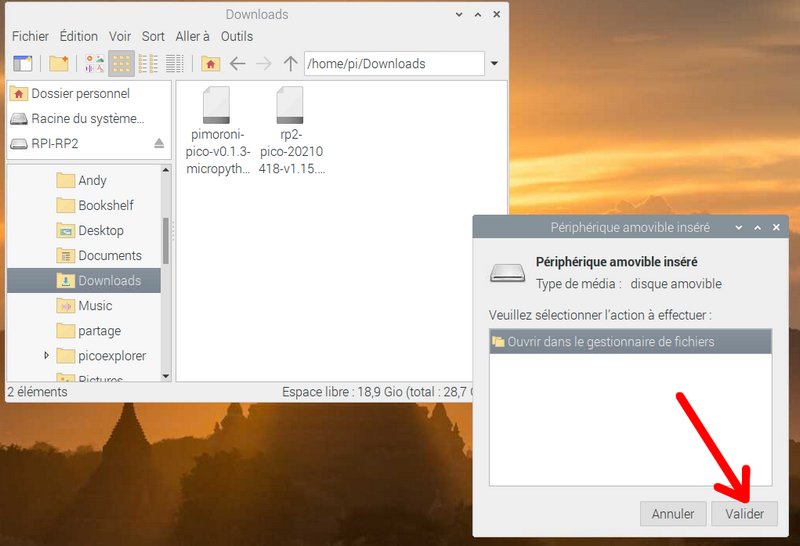Eject the RPI-RP2 drive

[x=159, y=143]
